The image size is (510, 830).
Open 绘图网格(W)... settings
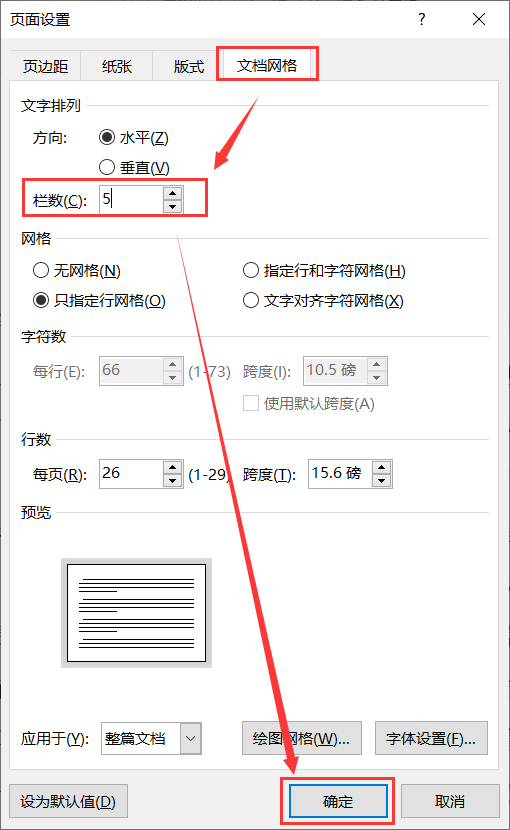[x=302, y=738]
